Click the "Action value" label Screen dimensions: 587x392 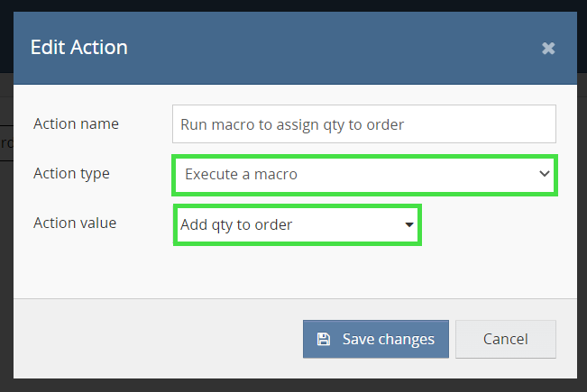[x=75, y=223]
